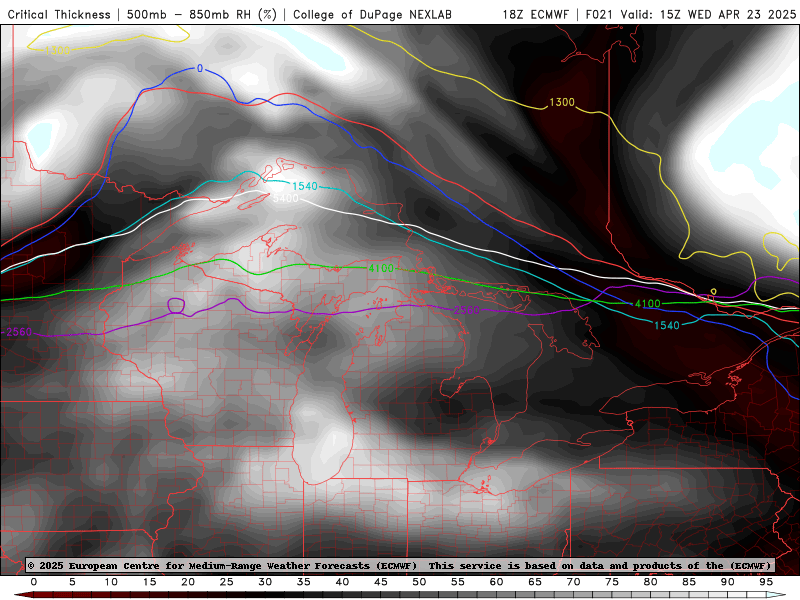Click the "80" value on the color scale
Screen dimensions: 800x600
coord(651,582)
